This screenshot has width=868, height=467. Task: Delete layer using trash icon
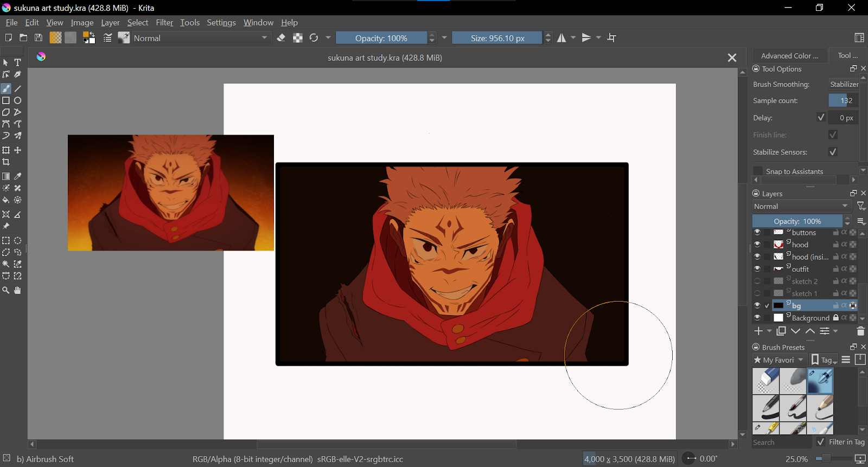click(x=860, y=331)
